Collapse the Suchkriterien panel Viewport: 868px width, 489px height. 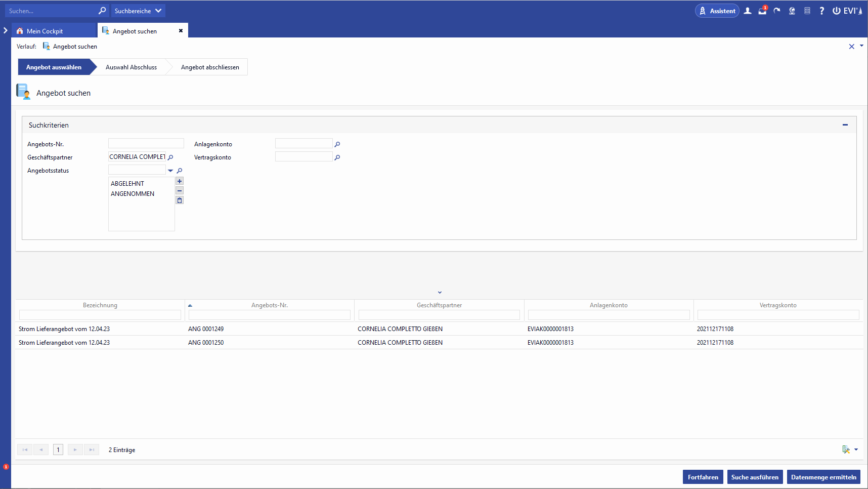(845, 125)
